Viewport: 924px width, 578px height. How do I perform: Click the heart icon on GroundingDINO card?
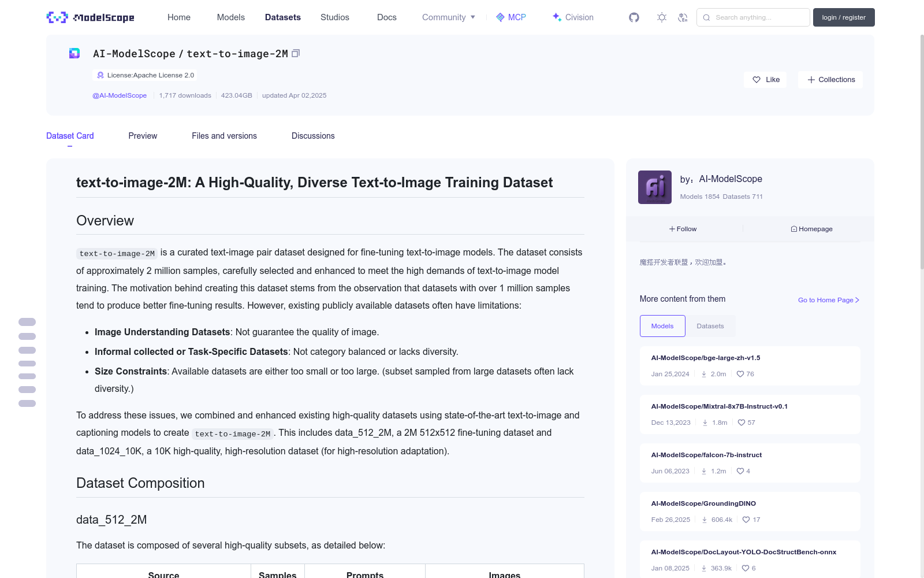coord(746,520)
